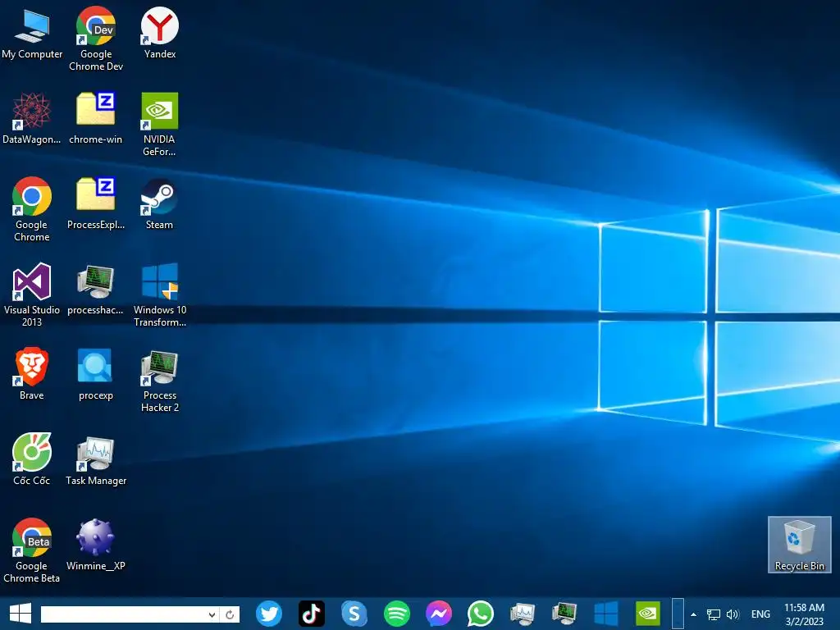
Task: Open Task Manager taskbar icon
Action: point(523,614)
